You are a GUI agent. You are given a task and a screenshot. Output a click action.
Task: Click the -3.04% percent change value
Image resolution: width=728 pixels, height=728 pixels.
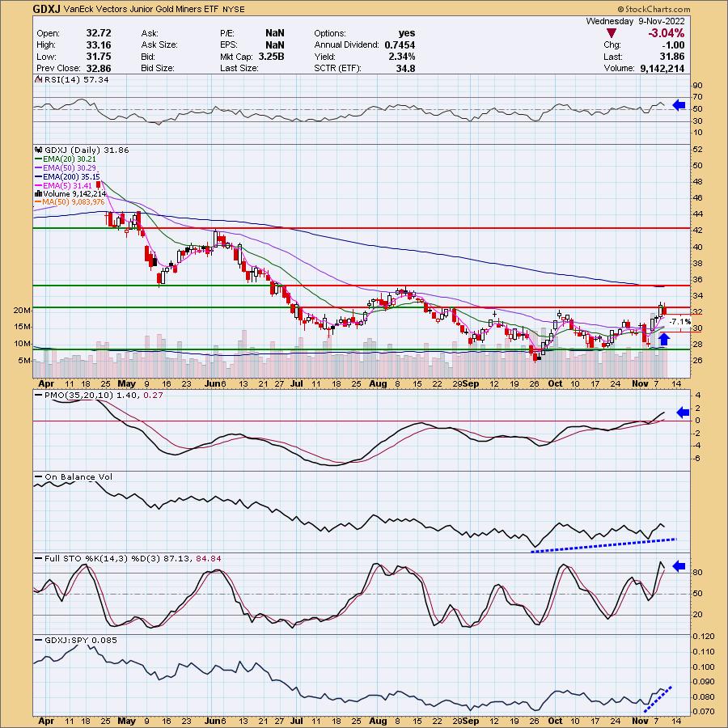coord(667,33)
